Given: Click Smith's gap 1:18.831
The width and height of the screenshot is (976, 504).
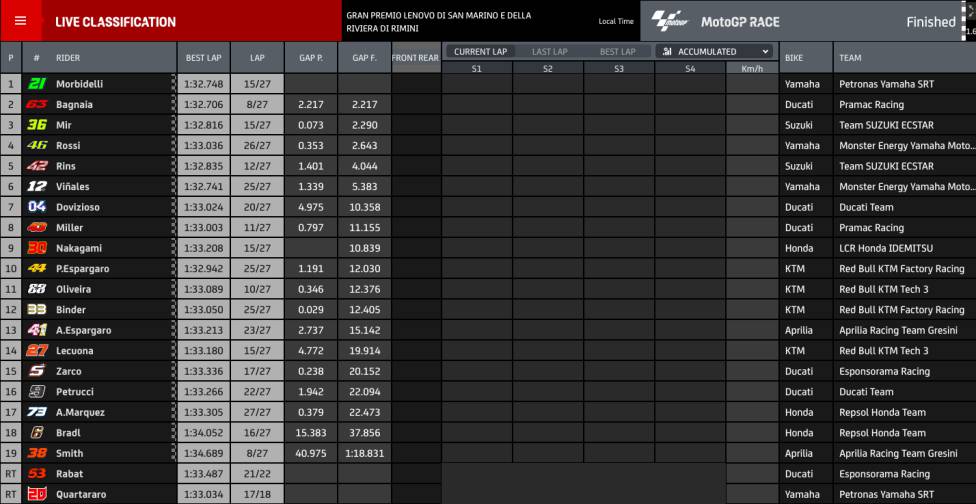Looking at the screenshot, I should (x=364, y=453).
